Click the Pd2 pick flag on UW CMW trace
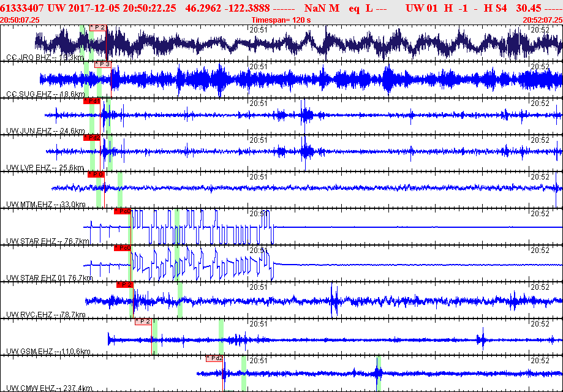Viewport: 563px width, 392px height. click(214, 358)
